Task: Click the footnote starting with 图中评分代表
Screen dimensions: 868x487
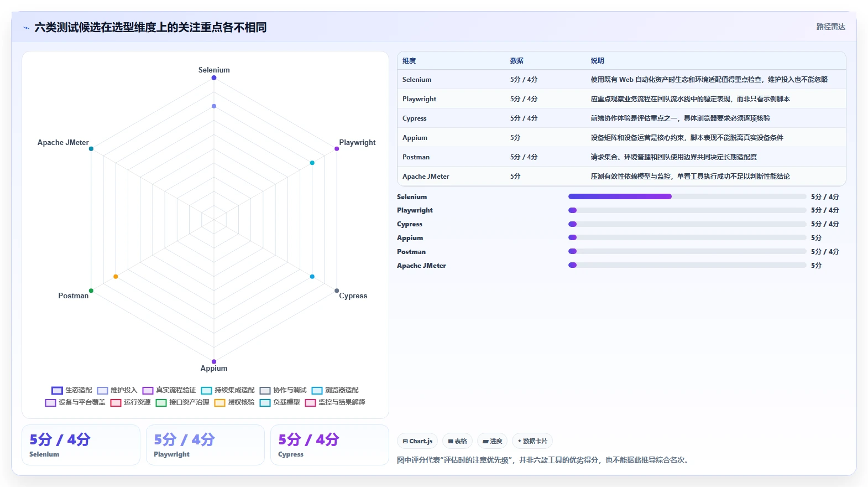Action: pos(544,460)
